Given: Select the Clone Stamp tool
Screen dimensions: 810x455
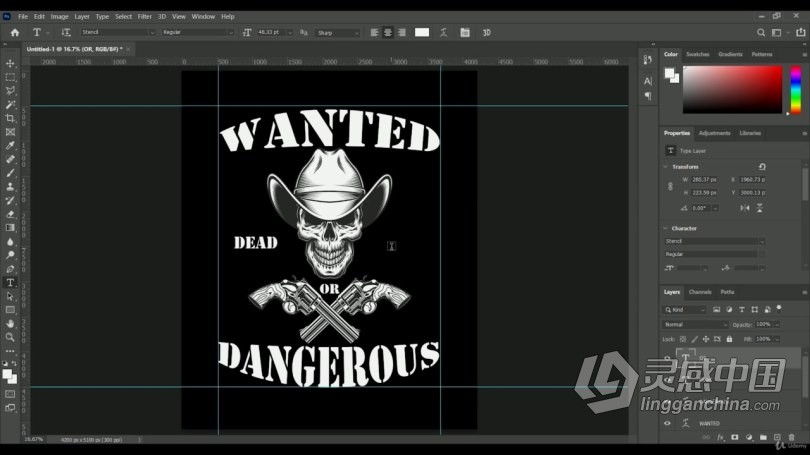Looking at the screenshot, I should [x=10, y=186].
